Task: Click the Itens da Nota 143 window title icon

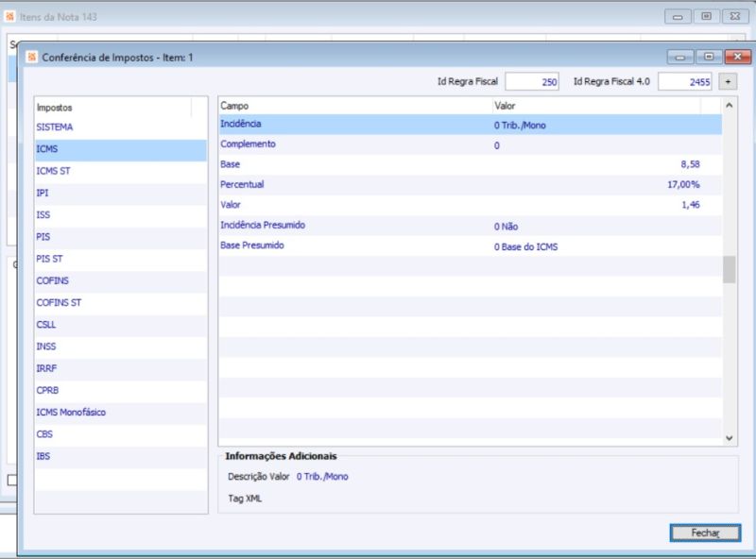Action: (9, 16)
